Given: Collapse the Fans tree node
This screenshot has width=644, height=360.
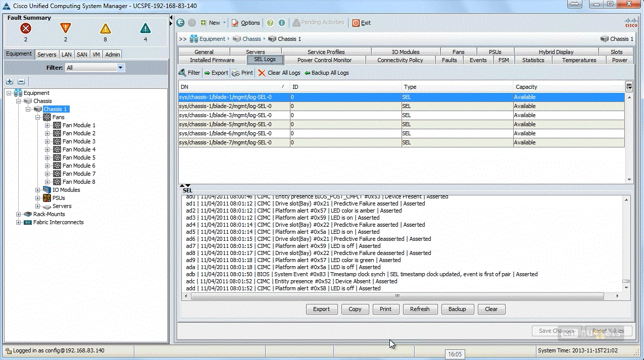Looking at the screenshot, I should [x=38, y=117].
